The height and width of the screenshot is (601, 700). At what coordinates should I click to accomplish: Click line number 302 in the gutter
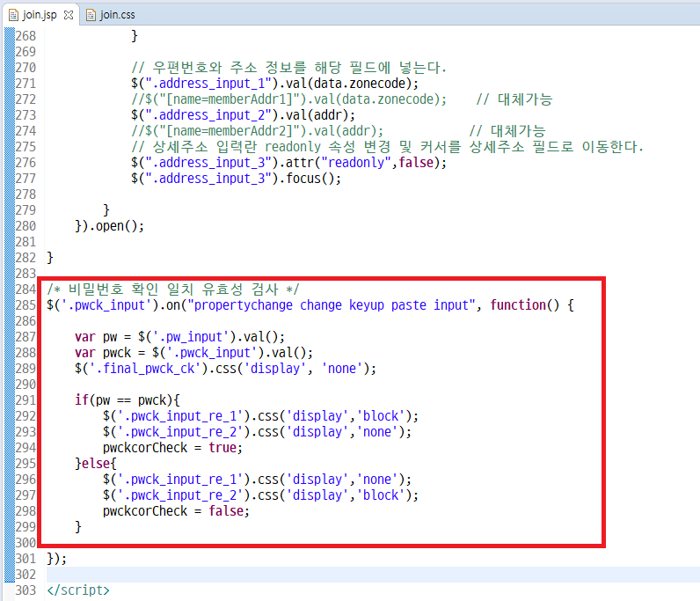tap(26, 575)
